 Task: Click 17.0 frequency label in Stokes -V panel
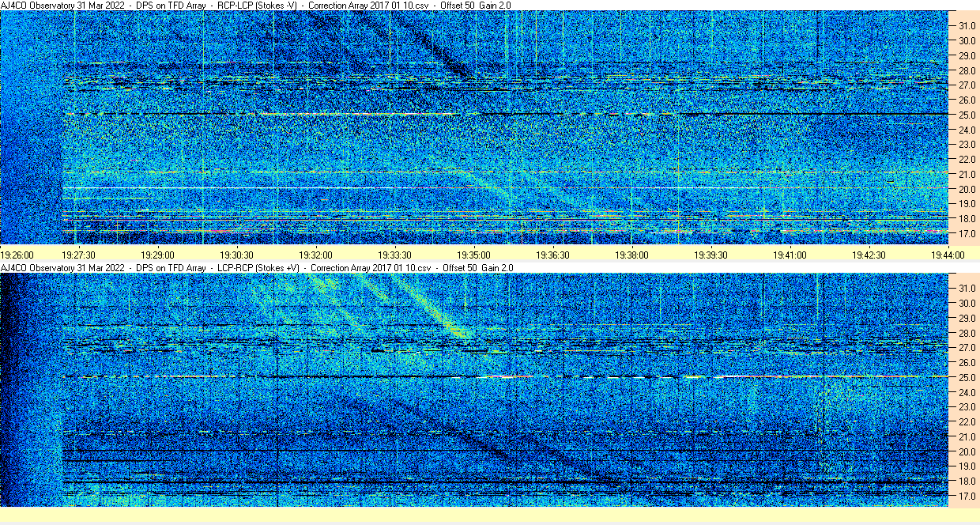pyautogui.click(x=967, y=234)
